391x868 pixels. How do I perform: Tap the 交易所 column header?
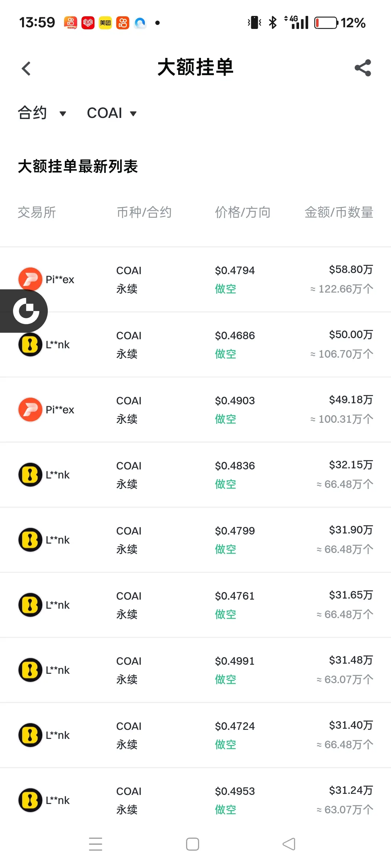coord(37,212)
